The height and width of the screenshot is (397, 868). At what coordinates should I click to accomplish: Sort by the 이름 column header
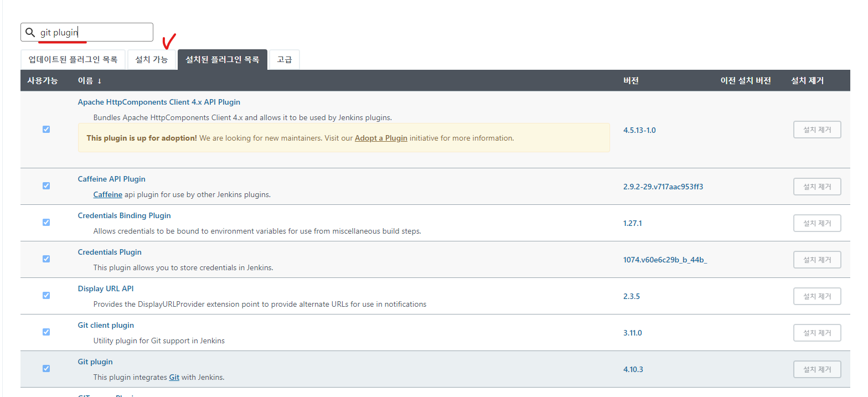pyautogui.click(x=90, y=80)
